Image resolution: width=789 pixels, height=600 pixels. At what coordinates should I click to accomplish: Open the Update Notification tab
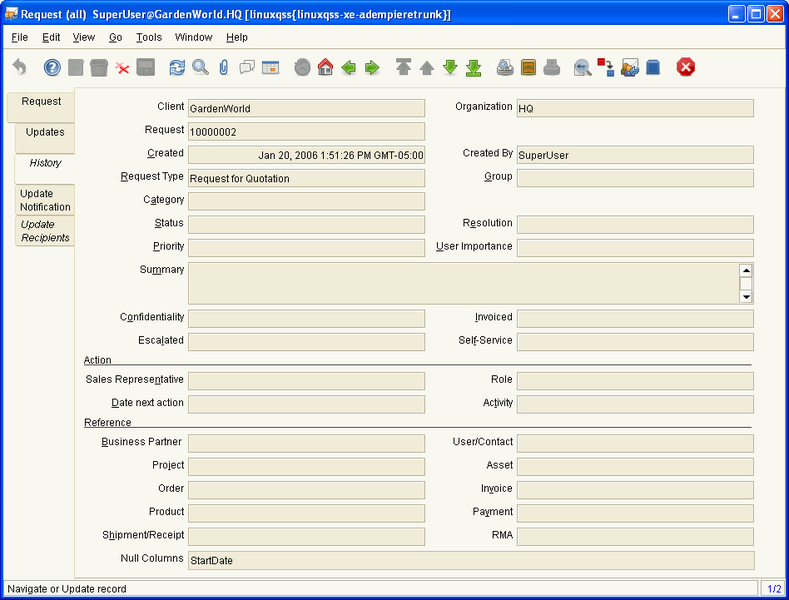point(45,200)
